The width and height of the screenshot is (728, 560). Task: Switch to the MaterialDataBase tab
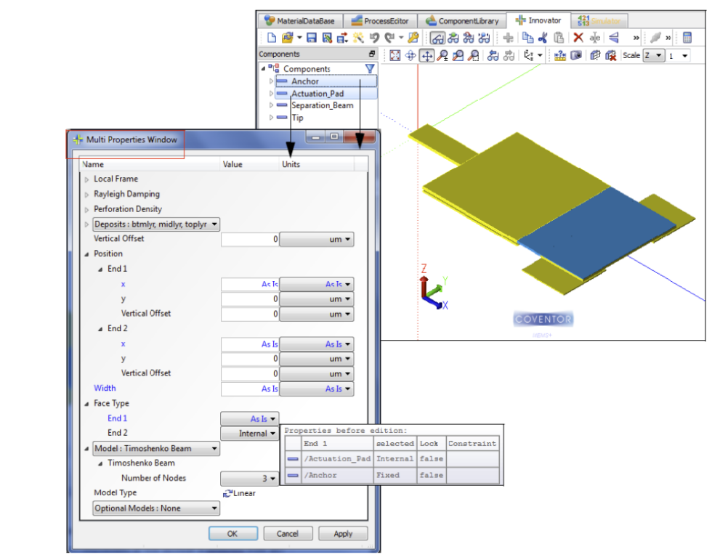pos(299,21)
